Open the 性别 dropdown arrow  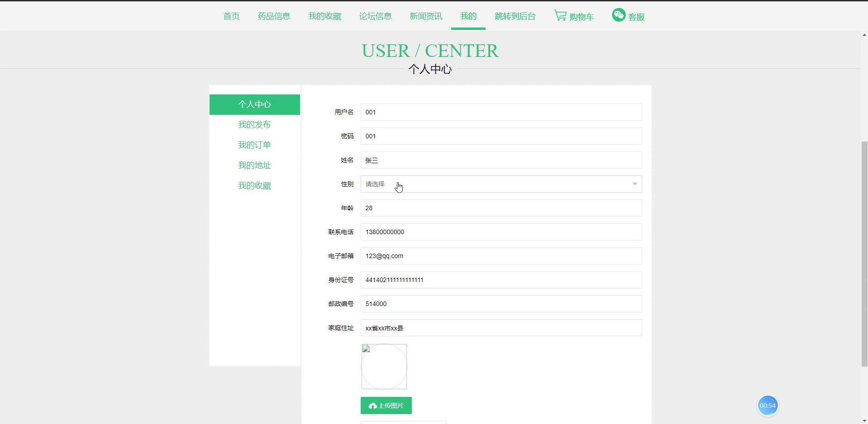coord(634,184)
